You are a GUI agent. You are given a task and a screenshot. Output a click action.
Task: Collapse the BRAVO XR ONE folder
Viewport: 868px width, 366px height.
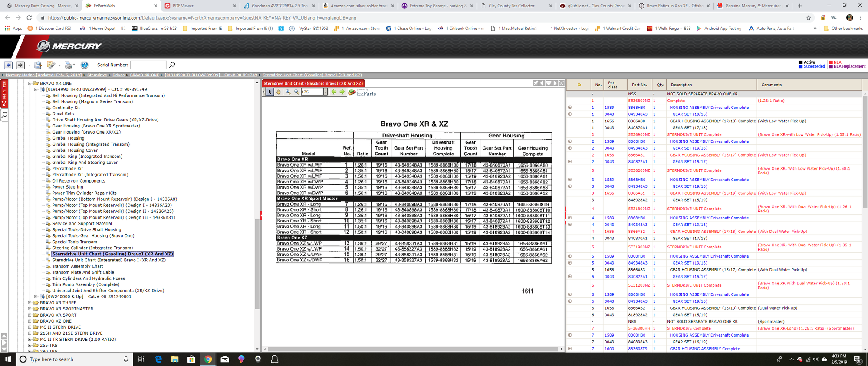30,83
